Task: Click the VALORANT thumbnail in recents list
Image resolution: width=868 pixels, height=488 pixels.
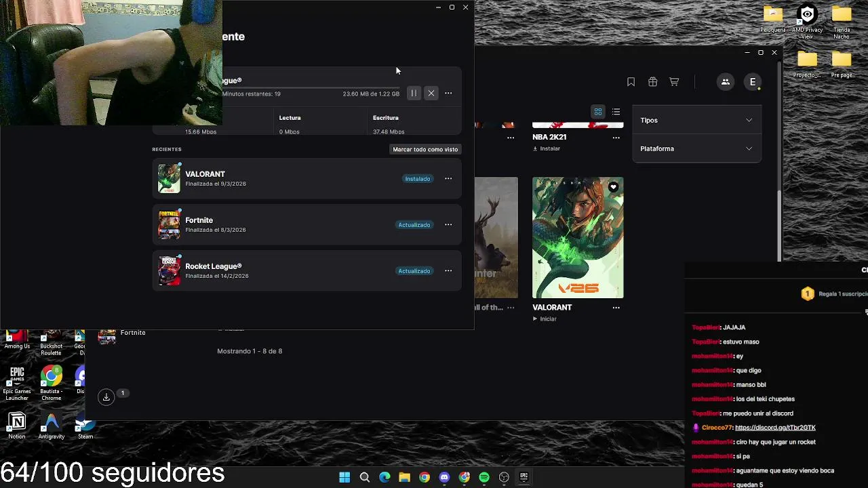Action: coord(169,179)
